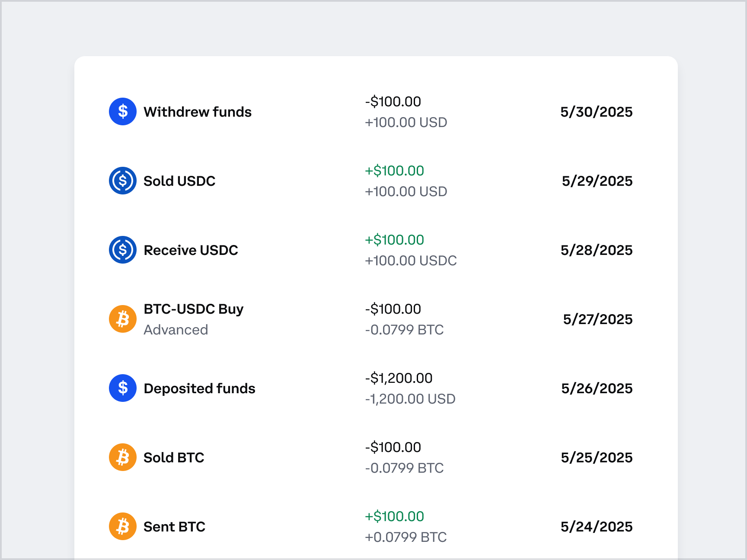
Task: Click the Bitcoin icon beside BTC-USDC Buy
Action: pos(123,319)
